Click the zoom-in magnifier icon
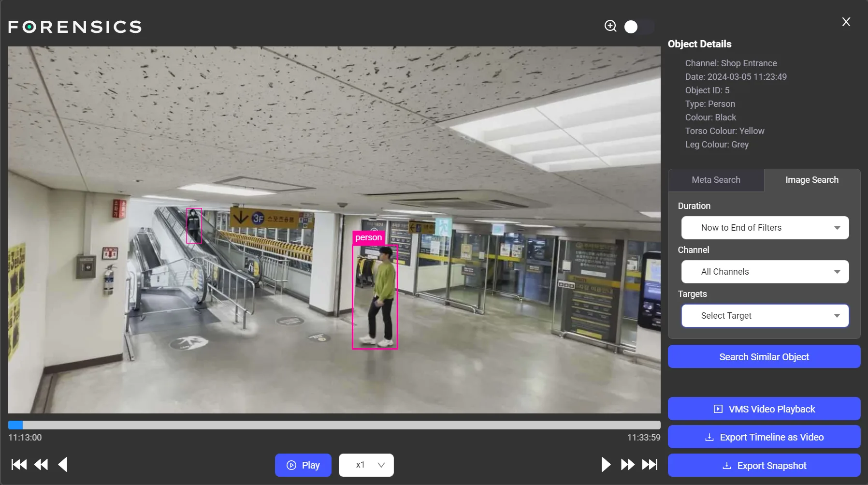This screenshot has height=485, width=868. pyautogui.click(x=610, y=27)
